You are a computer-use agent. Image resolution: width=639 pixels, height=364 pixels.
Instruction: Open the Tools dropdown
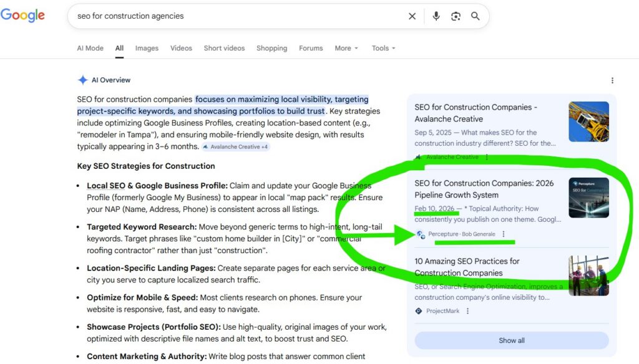click(383, 48)
